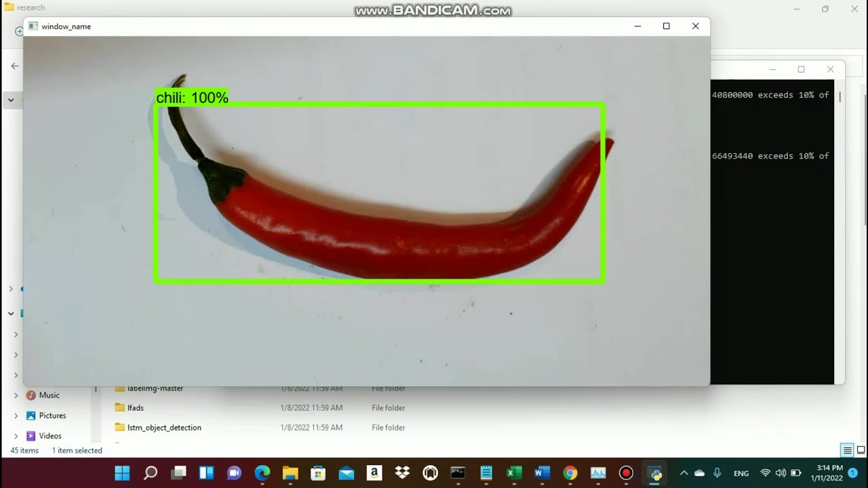Click '45 items' status bar text
868x488 pixels.
[x=24, y=451]
